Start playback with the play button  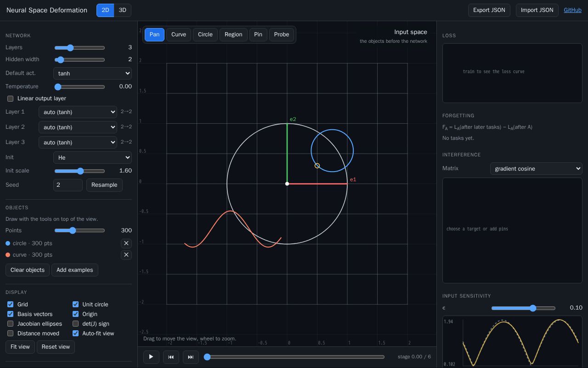151,356
